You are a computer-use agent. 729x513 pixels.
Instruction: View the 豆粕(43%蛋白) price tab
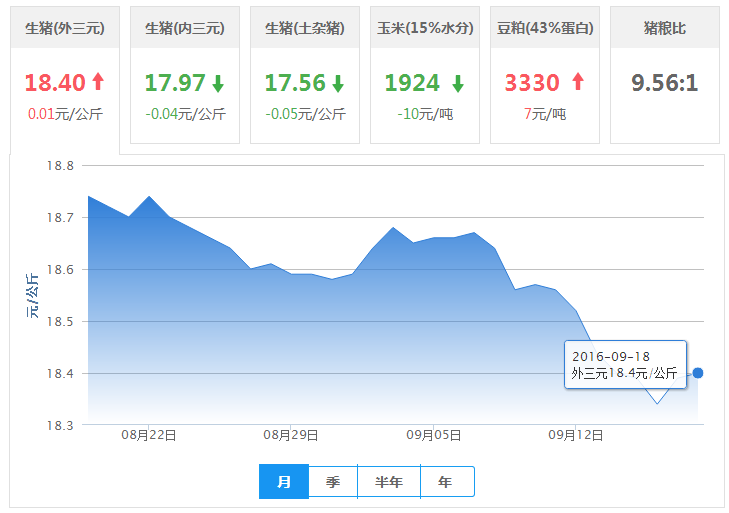tap(544, 28)
